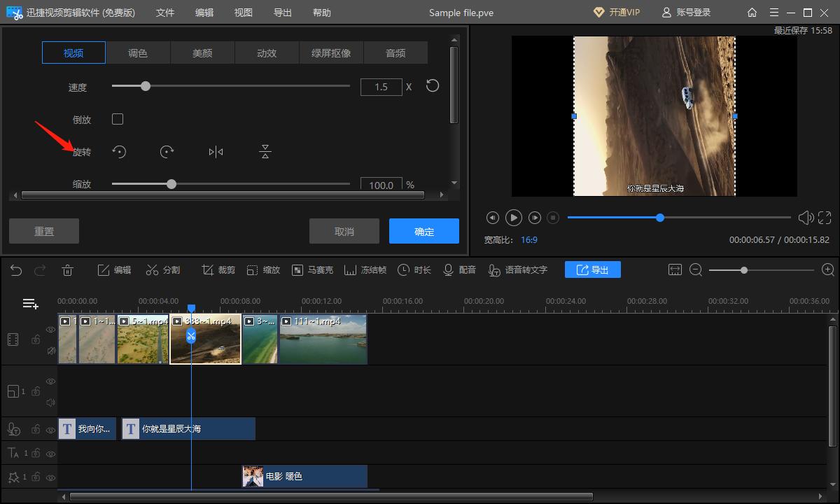Add a new track with the list-plus icon
840x504 pixels.
point(30,304)
